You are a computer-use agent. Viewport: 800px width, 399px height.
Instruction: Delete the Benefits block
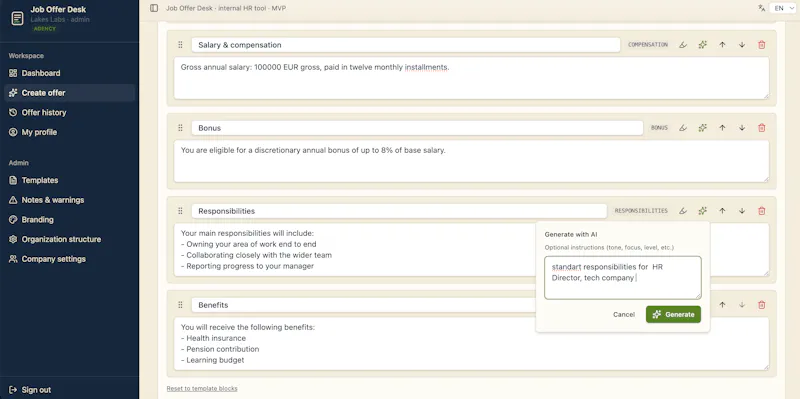pos(762,305)
